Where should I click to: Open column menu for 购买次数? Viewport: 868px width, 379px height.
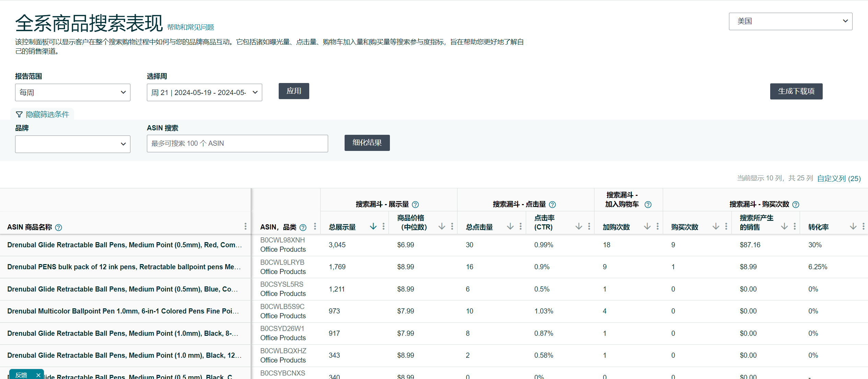click(726, 226)
